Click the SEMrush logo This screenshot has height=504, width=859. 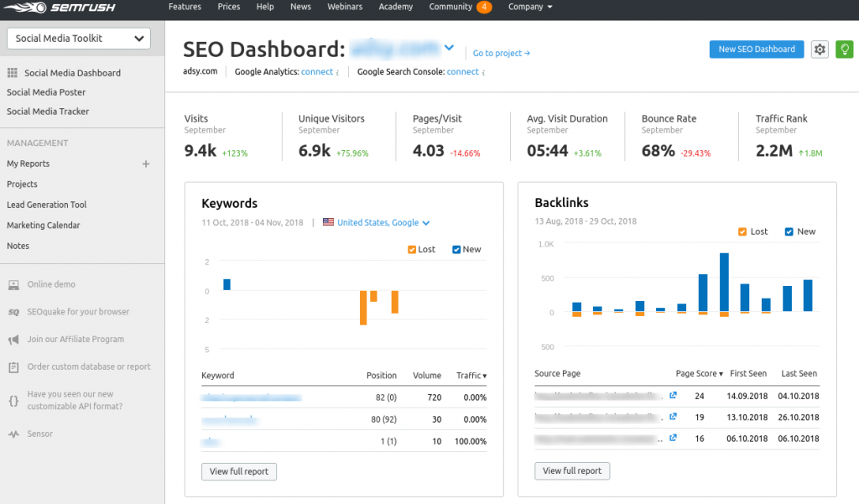60,8
